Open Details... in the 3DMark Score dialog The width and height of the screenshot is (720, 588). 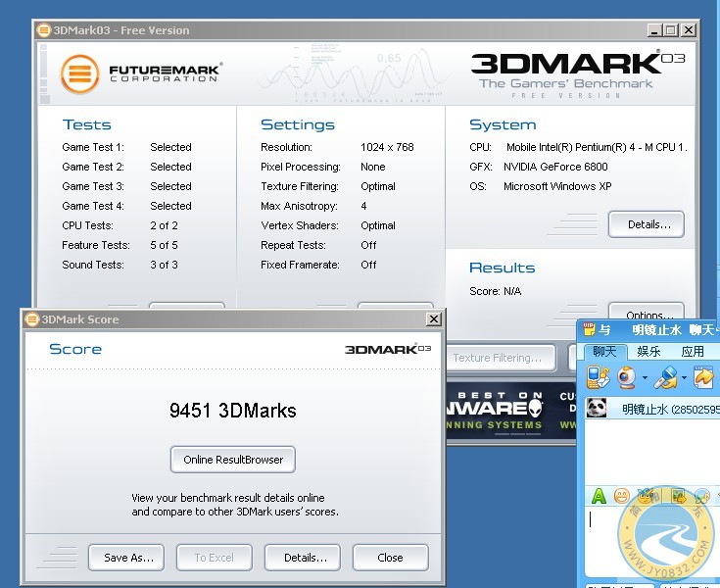click(x=303, y=558)
